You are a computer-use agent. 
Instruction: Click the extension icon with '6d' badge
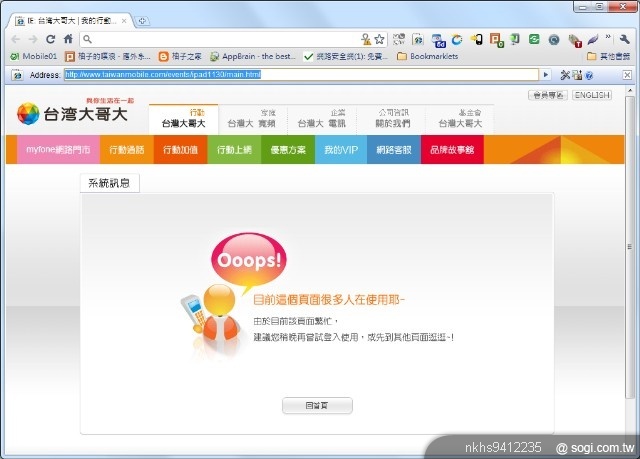(438, 40)
